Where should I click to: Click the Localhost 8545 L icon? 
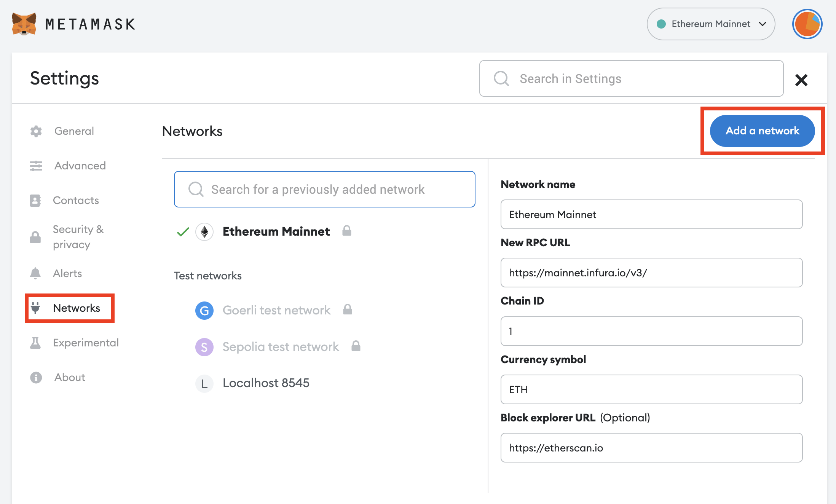pyautogui.click(x=204, y=384)
